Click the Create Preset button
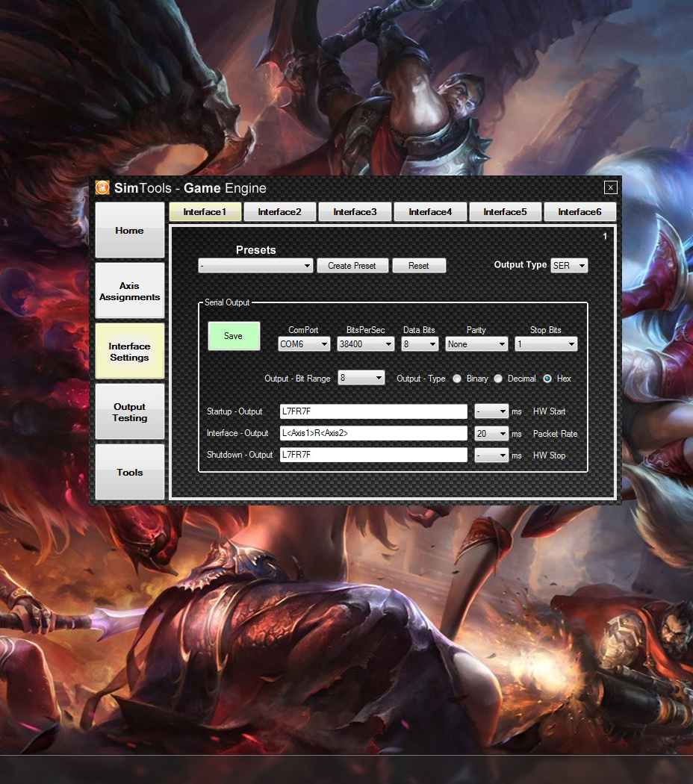This screenshot has width=693, height=784. tap(352, 266)
